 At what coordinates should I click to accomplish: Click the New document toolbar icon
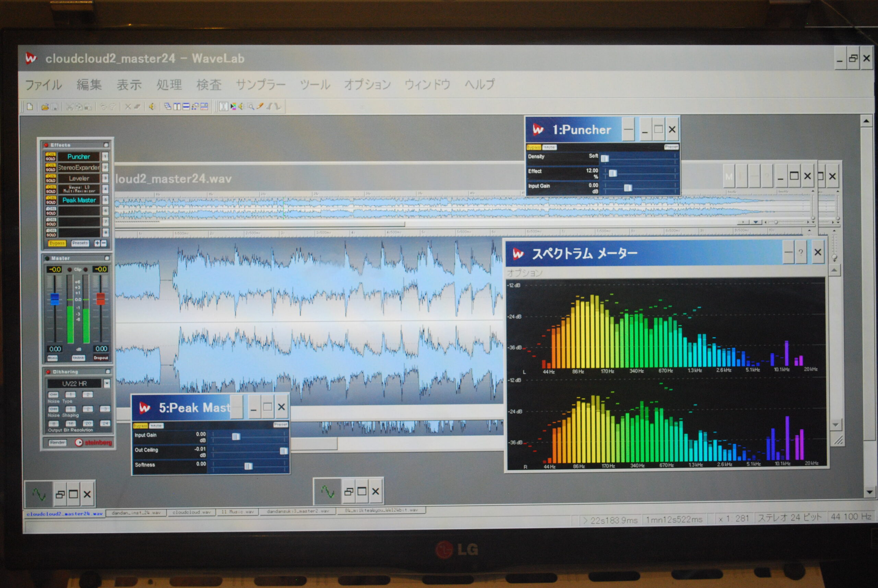click(x=31, y=107)
